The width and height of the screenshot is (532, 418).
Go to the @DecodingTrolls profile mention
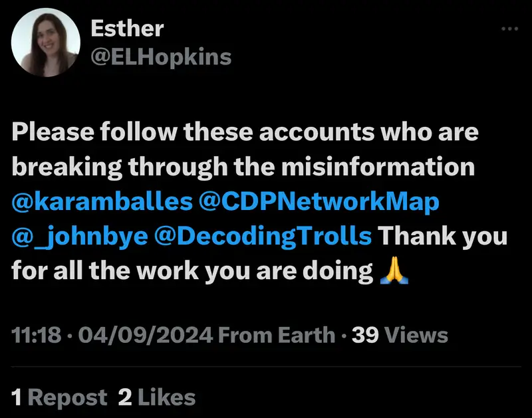point(262,236)
